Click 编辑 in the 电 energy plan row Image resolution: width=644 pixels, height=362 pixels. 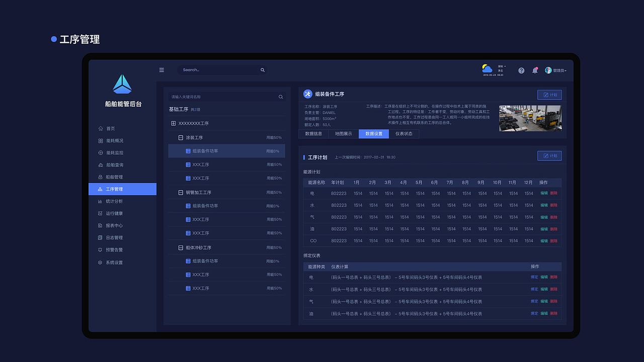tap(544, 193)
